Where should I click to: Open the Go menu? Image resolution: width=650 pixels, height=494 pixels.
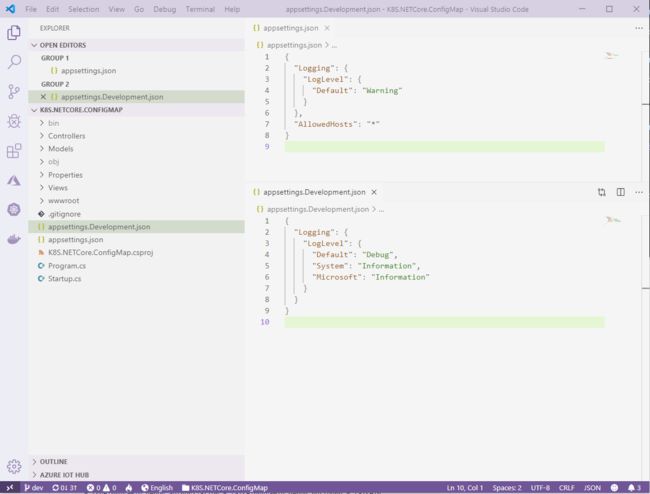[139, 9]
